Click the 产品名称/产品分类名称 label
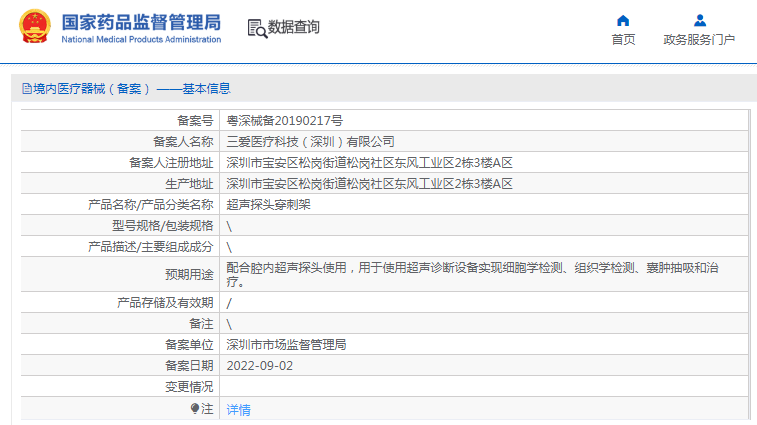Viewport: 757px width, 425px height. [x=151, y=205]
